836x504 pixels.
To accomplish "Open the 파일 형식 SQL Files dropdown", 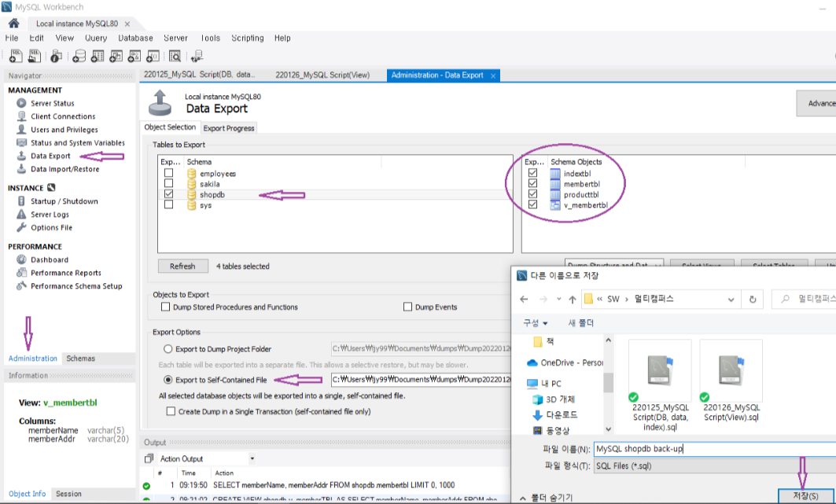I will 714,465.
